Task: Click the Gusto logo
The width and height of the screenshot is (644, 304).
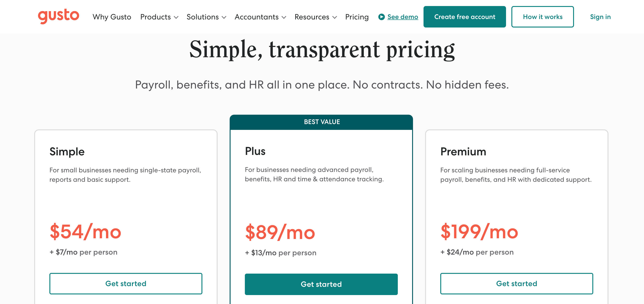Action: click(x=59, y=16)
